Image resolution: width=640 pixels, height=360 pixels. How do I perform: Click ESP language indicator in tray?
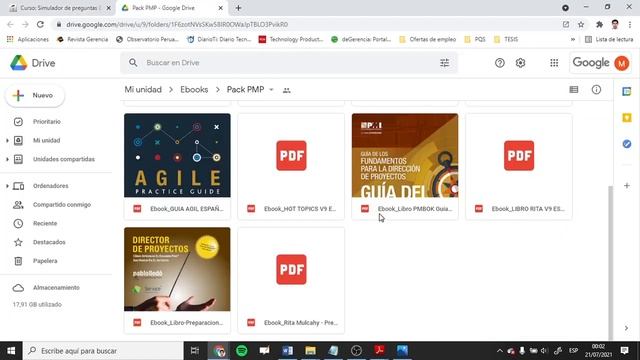click(x=573, y=351)
